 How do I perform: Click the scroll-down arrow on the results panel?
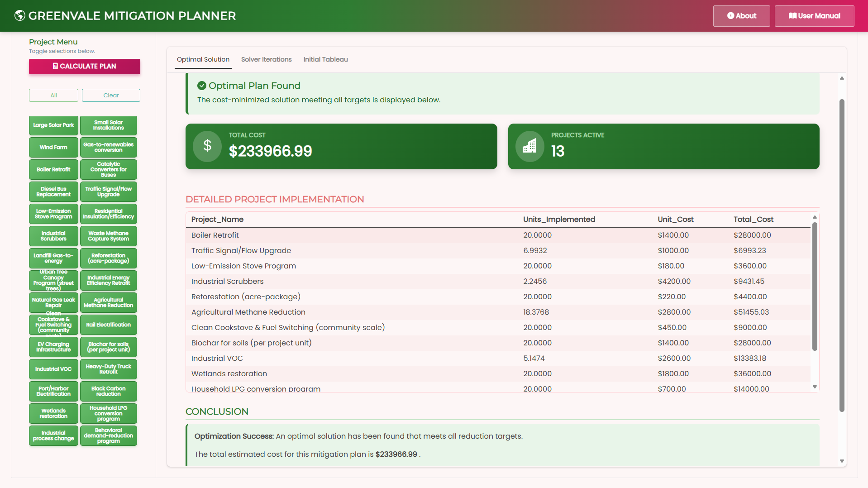(x=841, y=461)
